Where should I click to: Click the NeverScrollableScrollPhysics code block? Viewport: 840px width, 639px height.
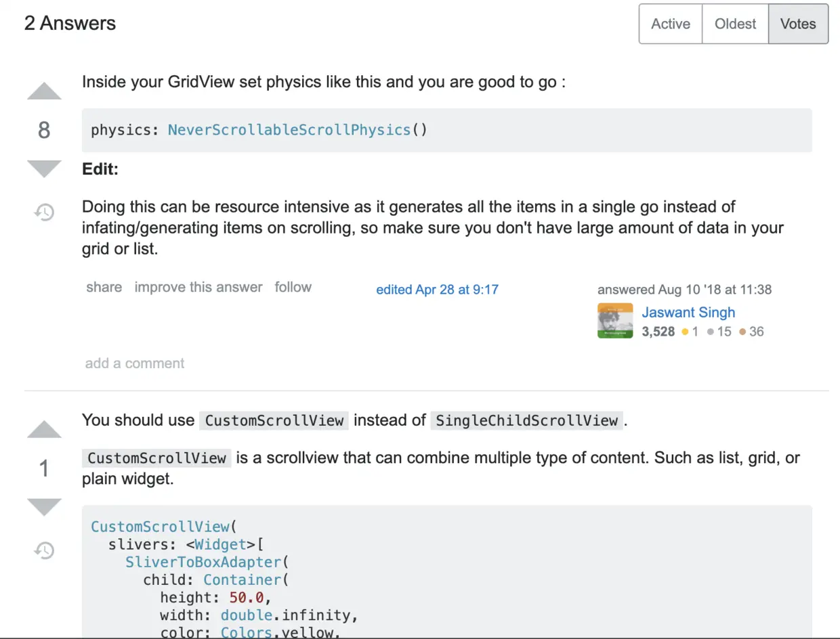pos(446,130)
